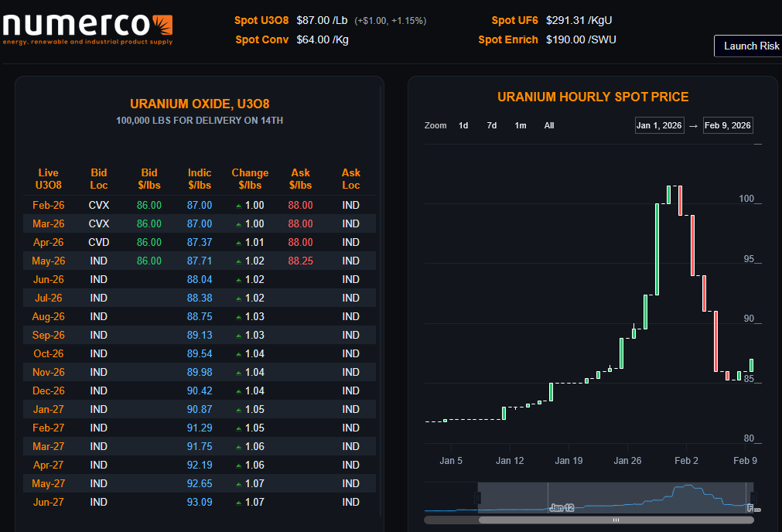
Task: Click the 87.71 indicative price for May-26
Action: (x=200, y=261)
